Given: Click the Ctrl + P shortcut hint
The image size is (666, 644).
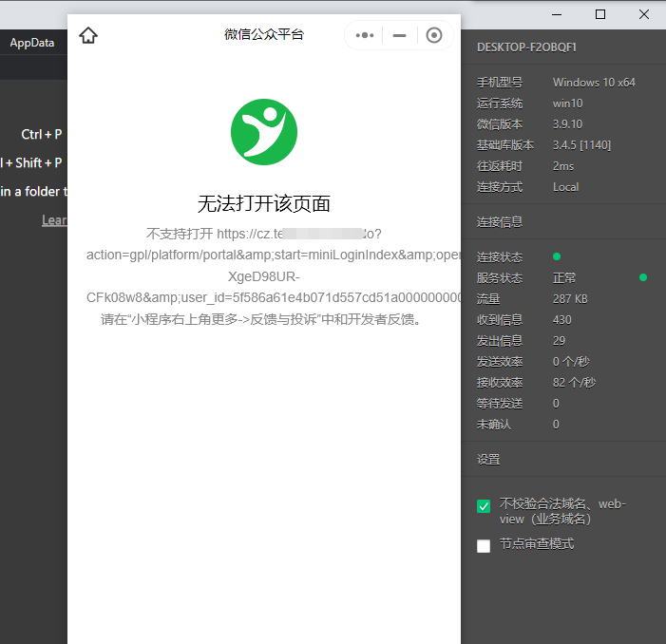Looking at the screenshot, I should (42, 135).
